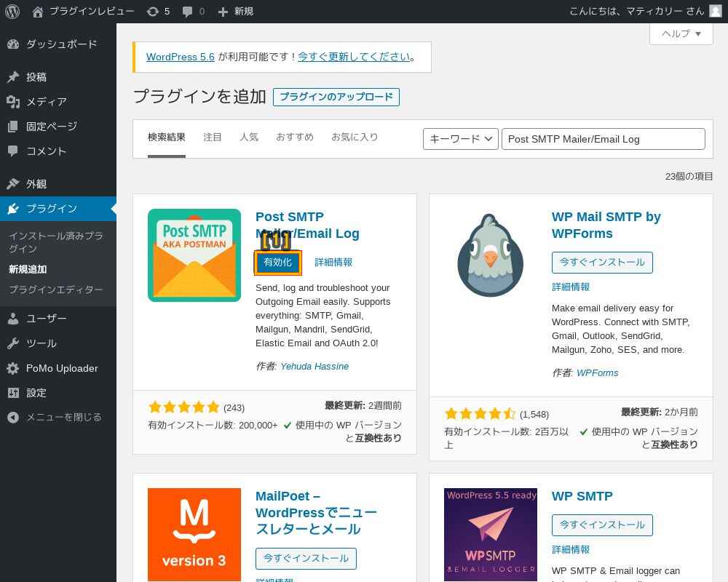Switch to the おすすめ tab
This screenshot has height=582, width=728.
(x=294, y=137)
